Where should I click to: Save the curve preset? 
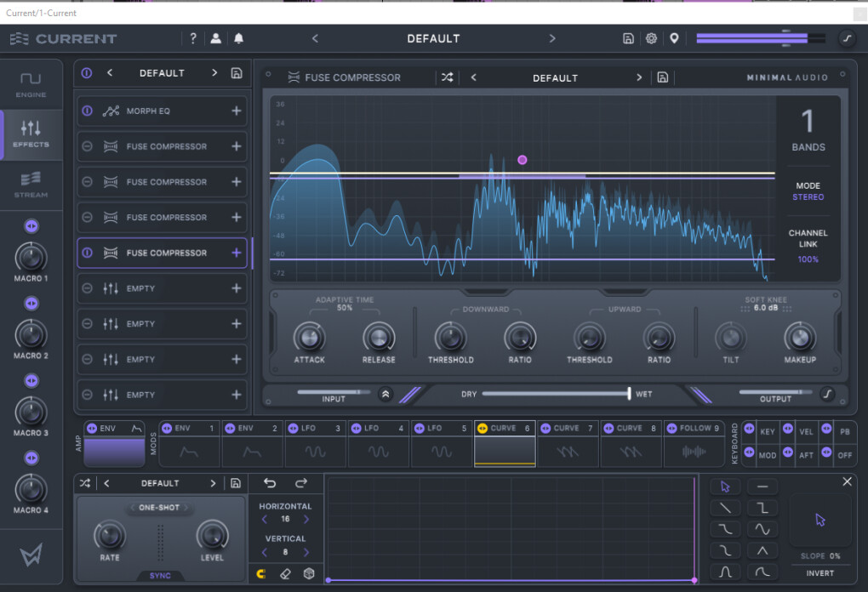pos(235,483)
